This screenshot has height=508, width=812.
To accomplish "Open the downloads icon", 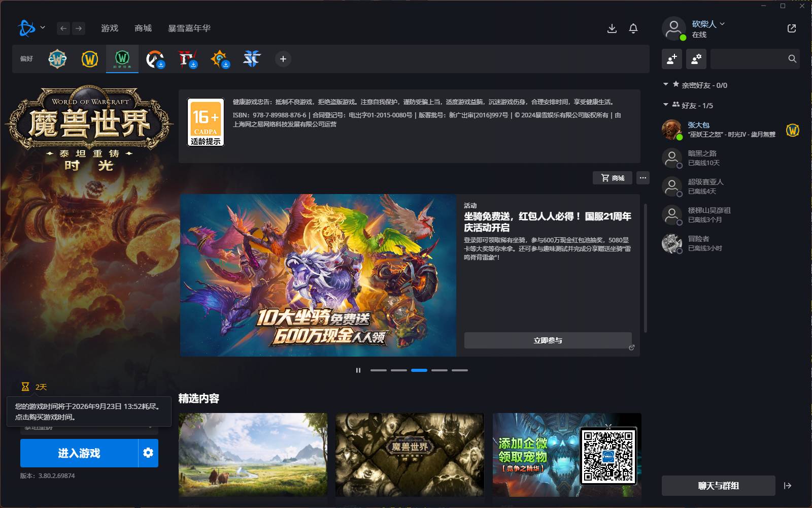I will [x=612, y=28].
